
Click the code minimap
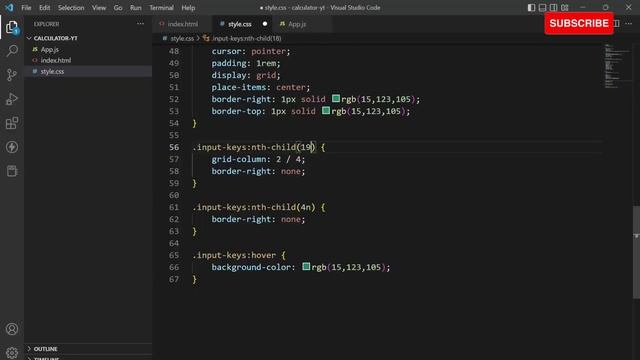[x=617, y=66]
